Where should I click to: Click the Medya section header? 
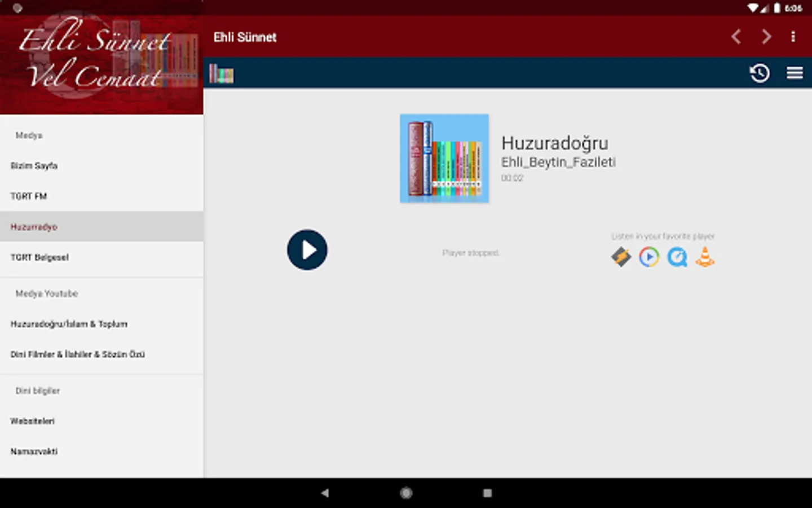click(x=29, y=135)
